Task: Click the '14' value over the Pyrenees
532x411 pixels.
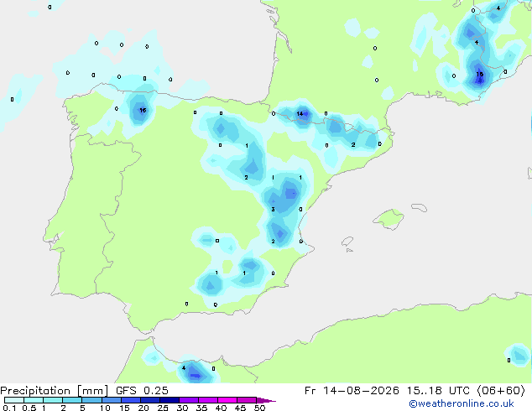Action: point(300,113)
